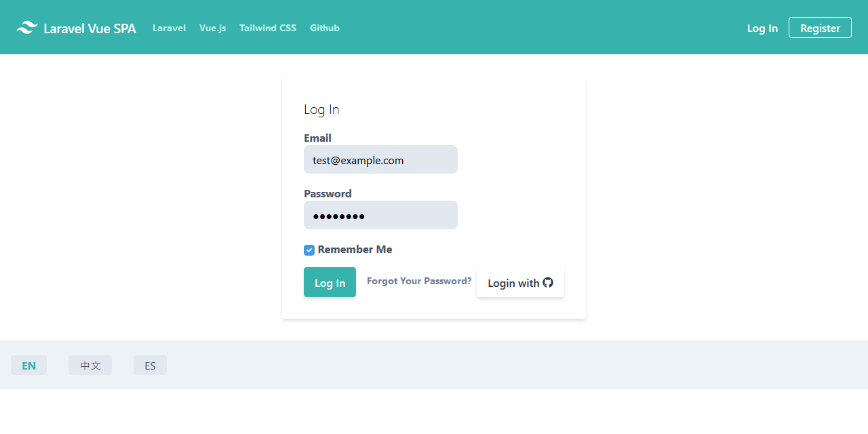Switch language to 中文

[90, 365]
